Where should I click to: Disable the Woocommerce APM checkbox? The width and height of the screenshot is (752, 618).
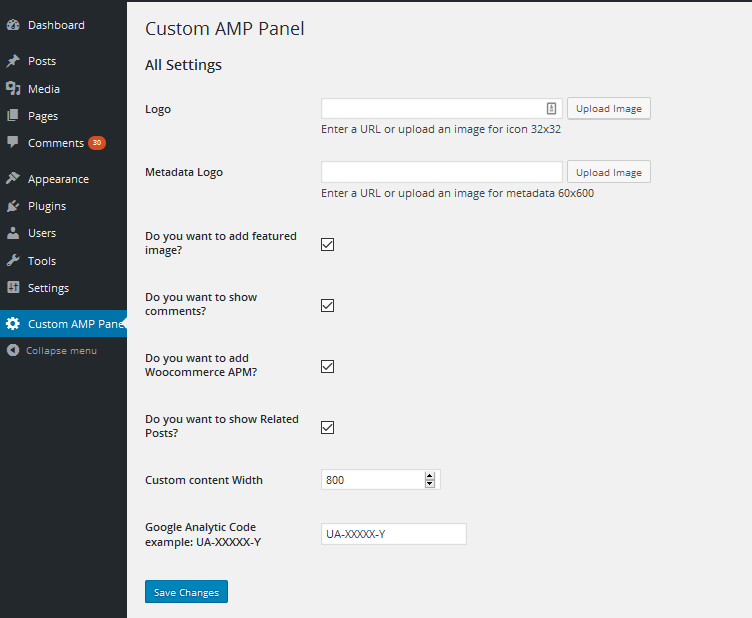328,366
